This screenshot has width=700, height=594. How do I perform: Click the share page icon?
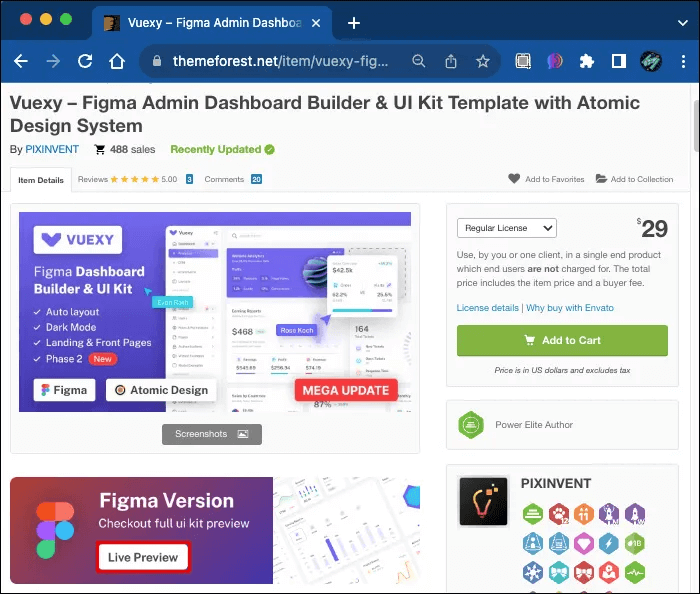tap(451, 61)
